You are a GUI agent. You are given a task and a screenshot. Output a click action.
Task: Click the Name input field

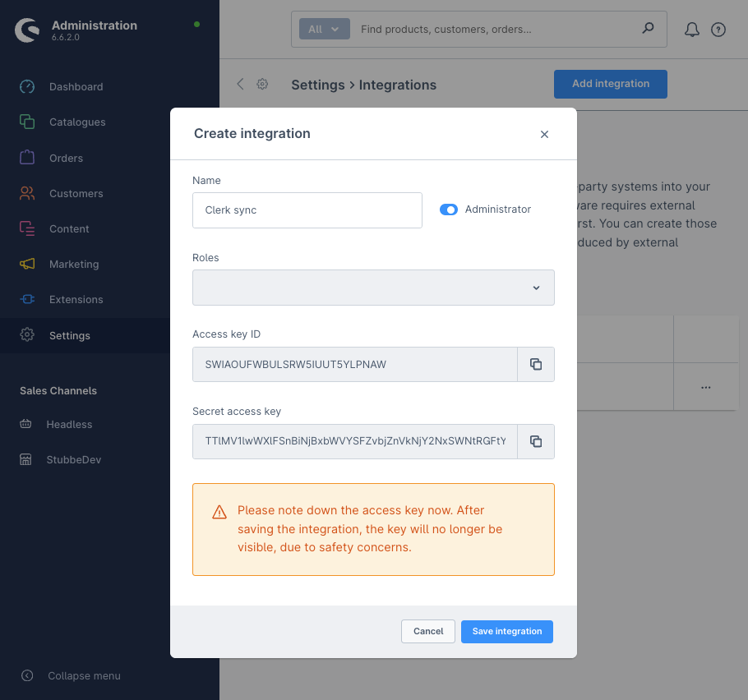pyautogui.click(x=307, y=210)
